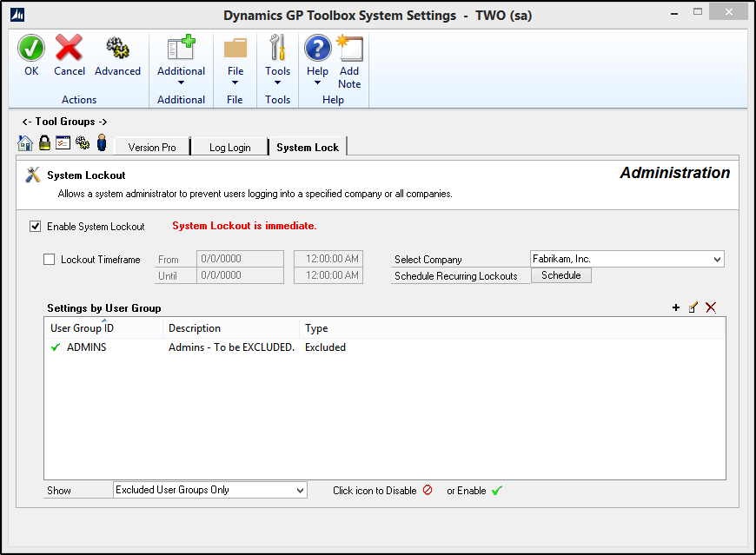
Task: Expand the Tools menu arrow
Action: 278,83
